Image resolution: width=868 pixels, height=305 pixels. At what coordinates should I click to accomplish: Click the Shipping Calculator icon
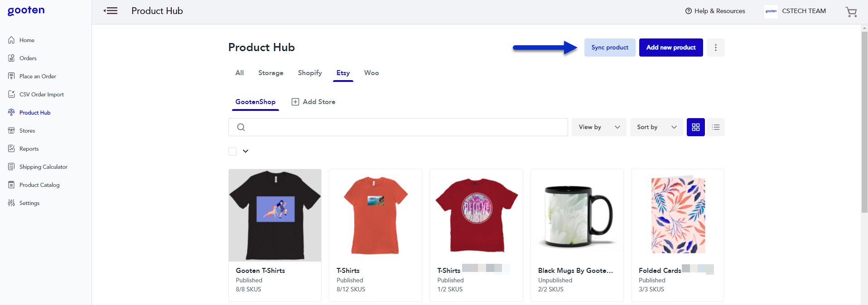coord(11,167)
